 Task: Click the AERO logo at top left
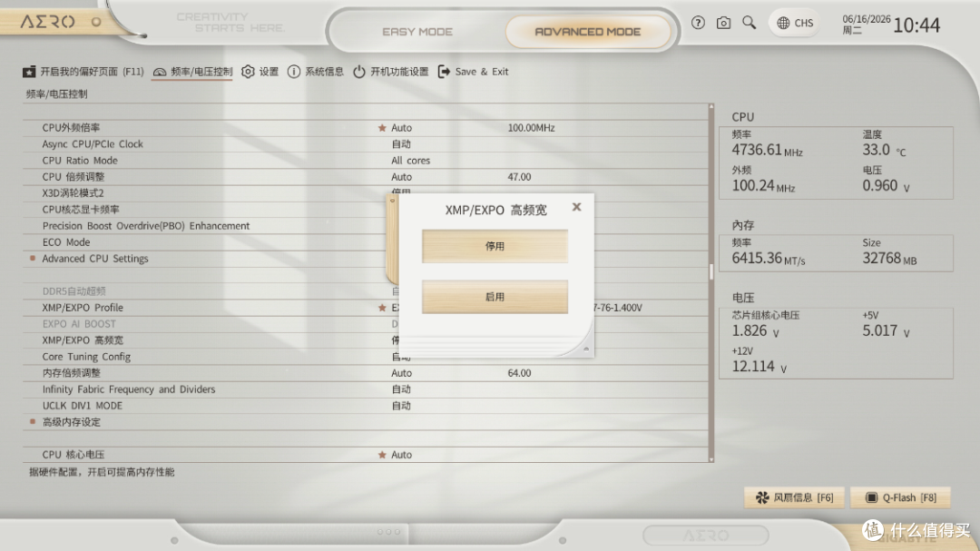pos(47,22)
